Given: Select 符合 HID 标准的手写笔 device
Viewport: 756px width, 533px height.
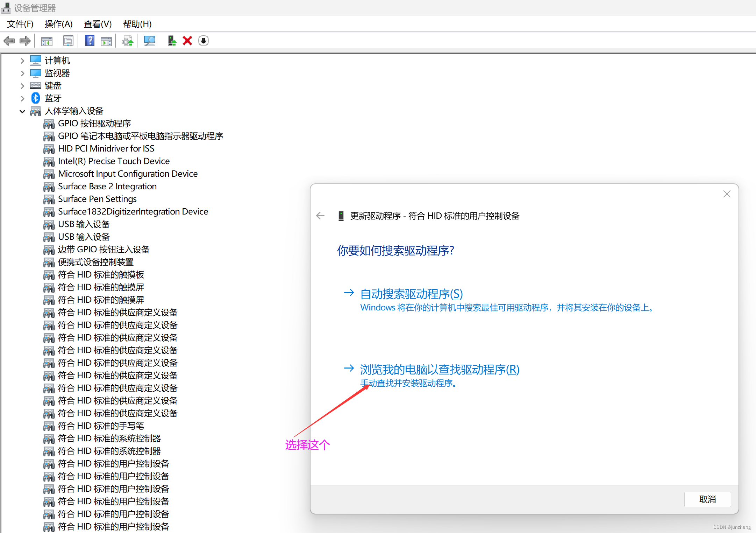Looking at the screenshot, I should click(101, 426).
